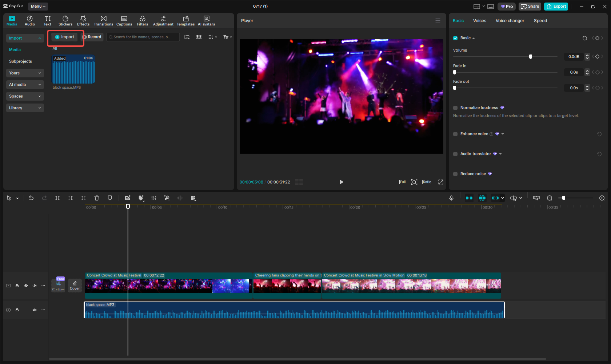Viewport: 611px width, 364px height.
Task: Mute the audio track black space.MP3
Action: [35, 310]
